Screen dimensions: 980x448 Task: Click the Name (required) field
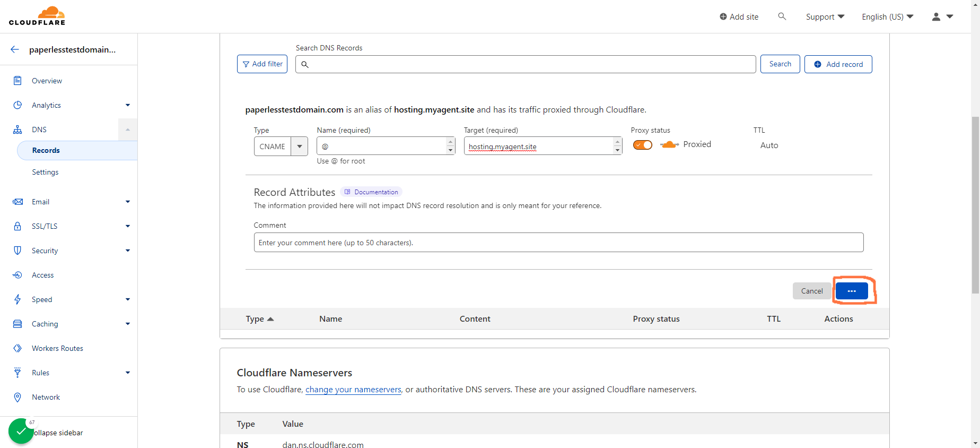pyautogui.click(x=386, y=146)
